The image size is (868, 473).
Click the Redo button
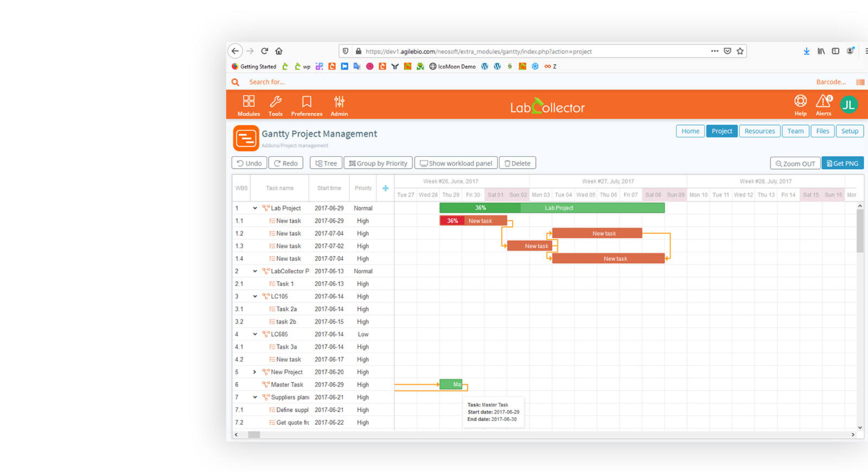click(x=286, y=163)
